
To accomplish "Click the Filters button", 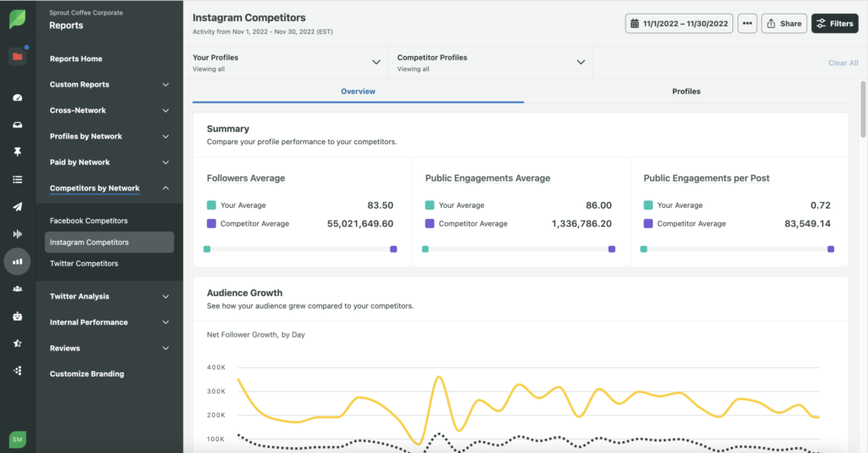I will tap(835, 23).
